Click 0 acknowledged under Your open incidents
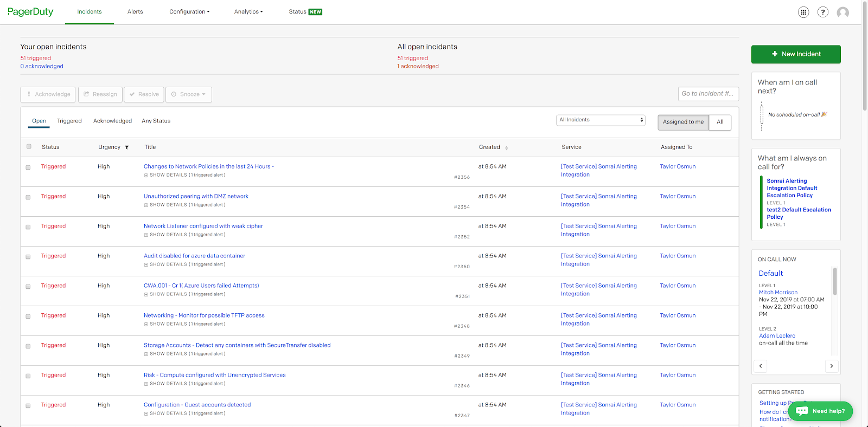The image size is (868, 427). pos(42,66)
